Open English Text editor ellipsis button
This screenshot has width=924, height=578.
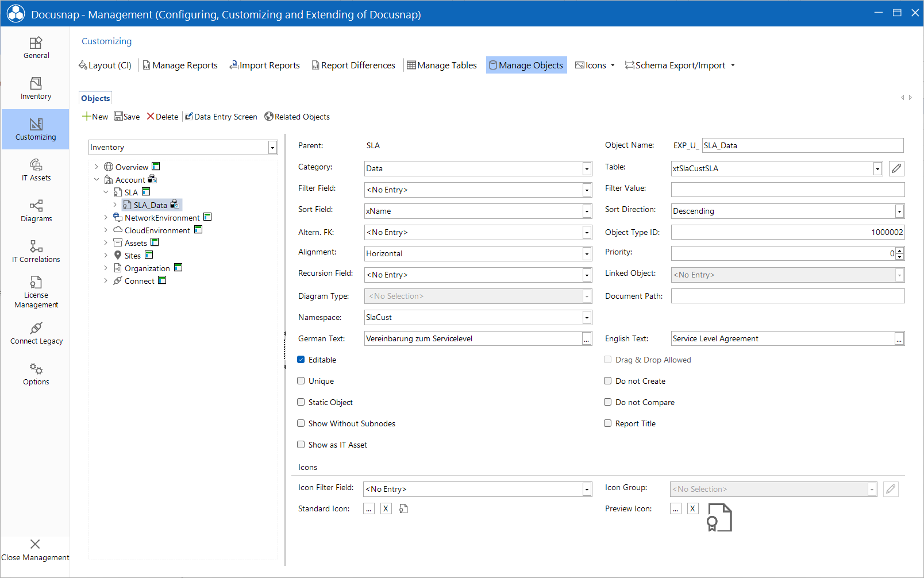[899, 338]
